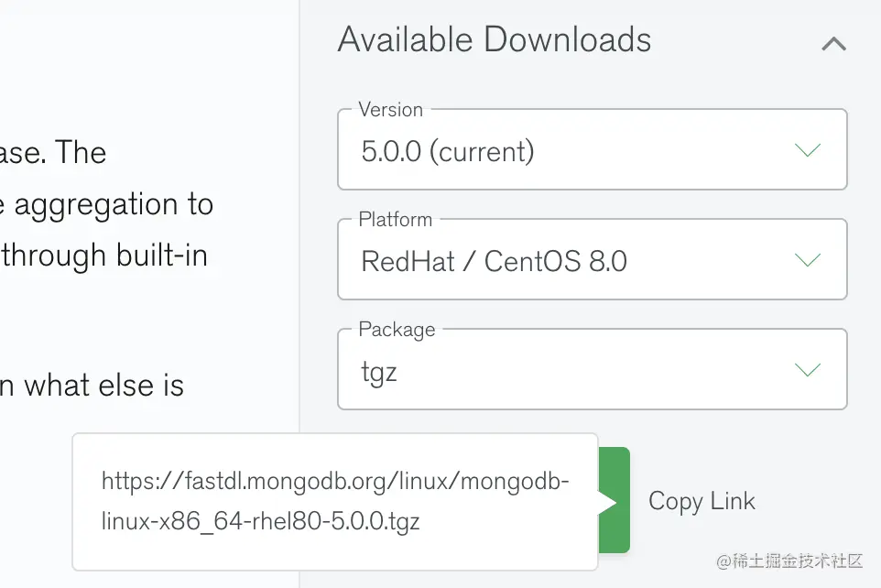This screenshot has width=881, height=588.
Task: Click the green chevron in Version field
Action: [x=808, y=149]
